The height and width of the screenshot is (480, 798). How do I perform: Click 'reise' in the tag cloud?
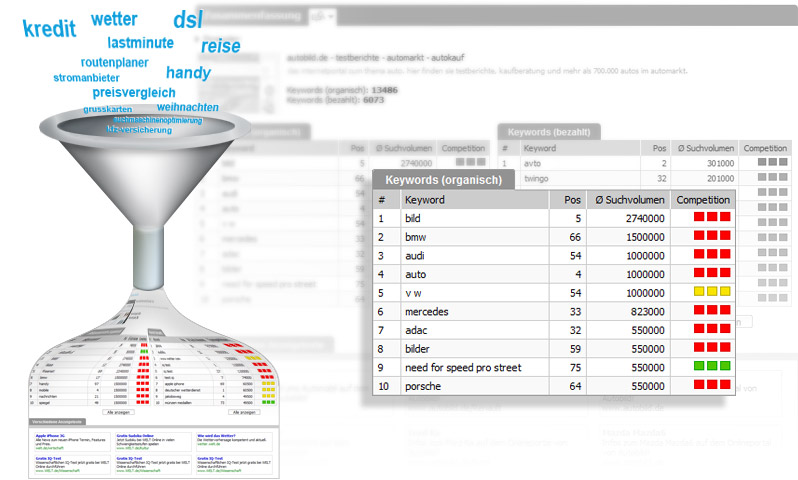(x=220, y=46)
